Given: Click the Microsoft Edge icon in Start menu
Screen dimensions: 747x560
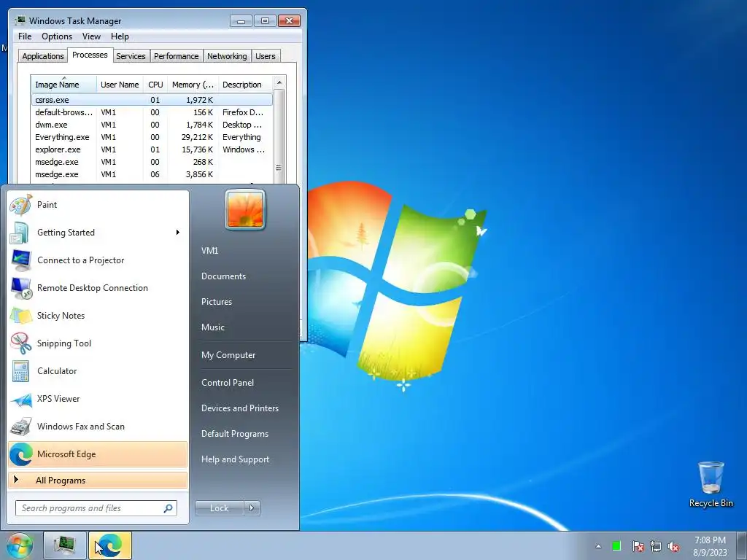Looking at the screenshot, I should (x=21, y=454).
